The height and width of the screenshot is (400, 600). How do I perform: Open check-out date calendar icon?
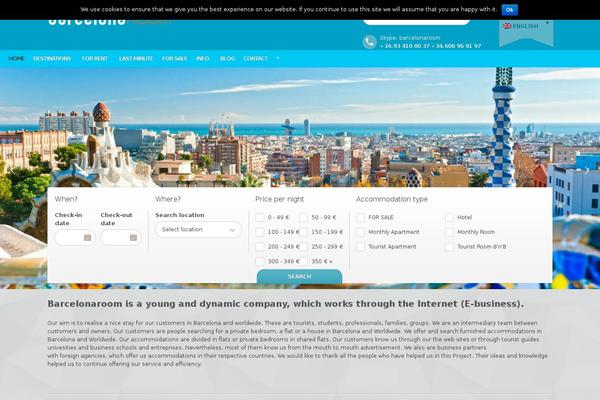tap(133, 238)
